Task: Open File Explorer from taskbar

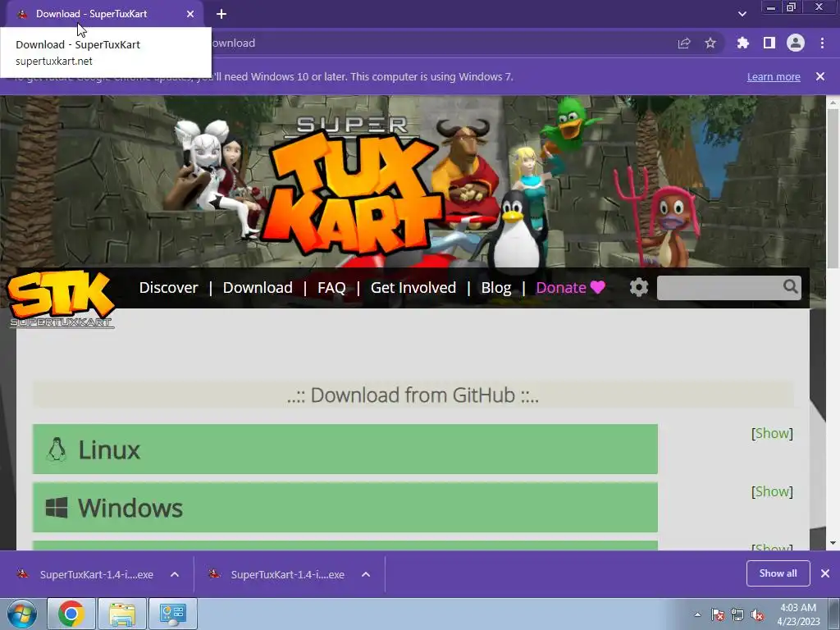Action: (122, 614)
